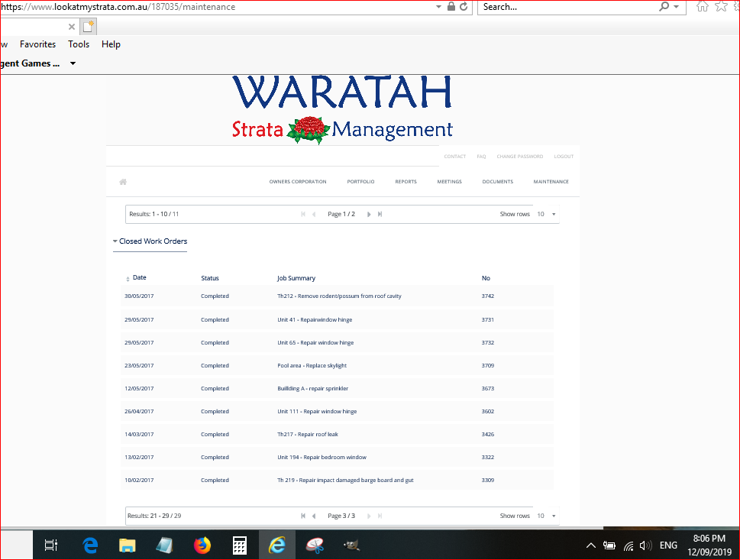Viewport: 740px width, 560px height.
Task: Select job 'Th217 - Repair roof leak'
Action: [308, 435]
